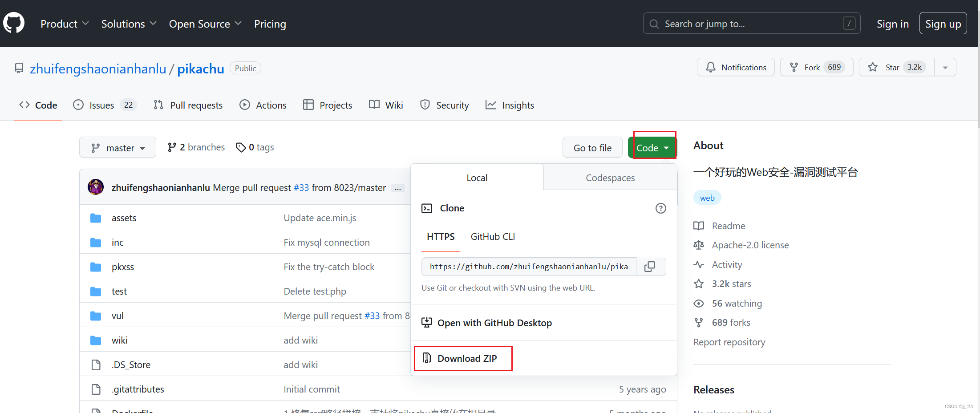Viewport: 980px width, 413px height.
Task: Switch to the Code repository tab
Action: pyautogui.click(x=38, y=105)
